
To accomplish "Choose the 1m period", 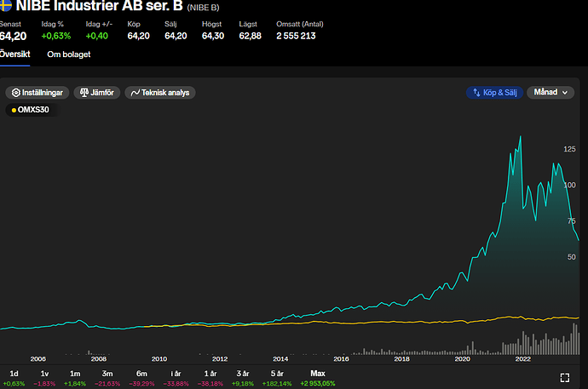I will [76, 374].
